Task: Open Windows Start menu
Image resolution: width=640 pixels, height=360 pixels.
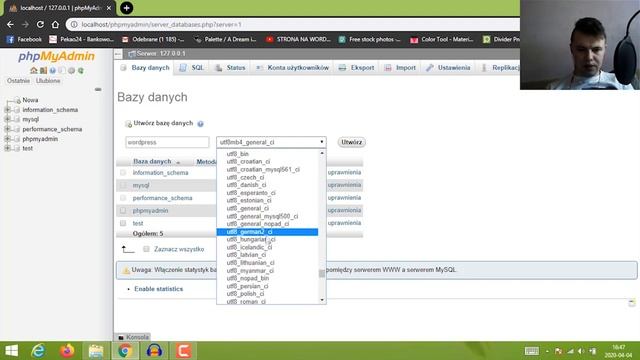Action: [x=11, y=351]
